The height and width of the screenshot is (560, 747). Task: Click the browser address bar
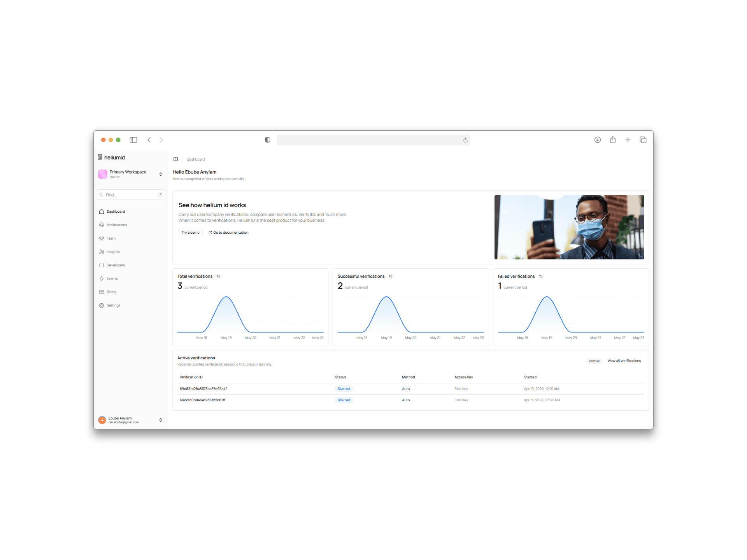coord(373,140)
